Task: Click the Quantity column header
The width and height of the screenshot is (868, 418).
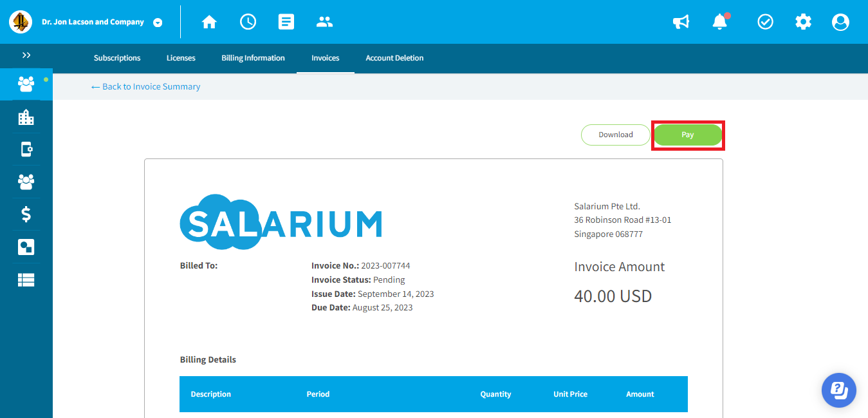Action: click(495, 394)
